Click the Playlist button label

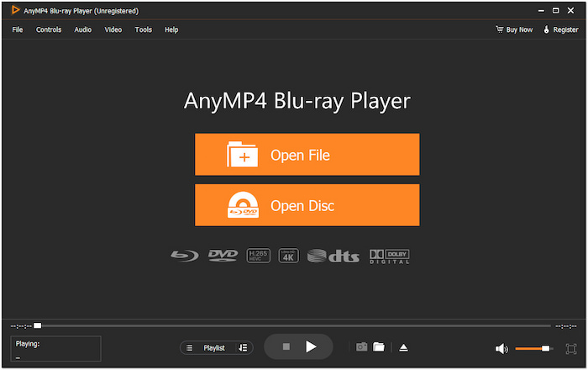(x=214, y=348)
